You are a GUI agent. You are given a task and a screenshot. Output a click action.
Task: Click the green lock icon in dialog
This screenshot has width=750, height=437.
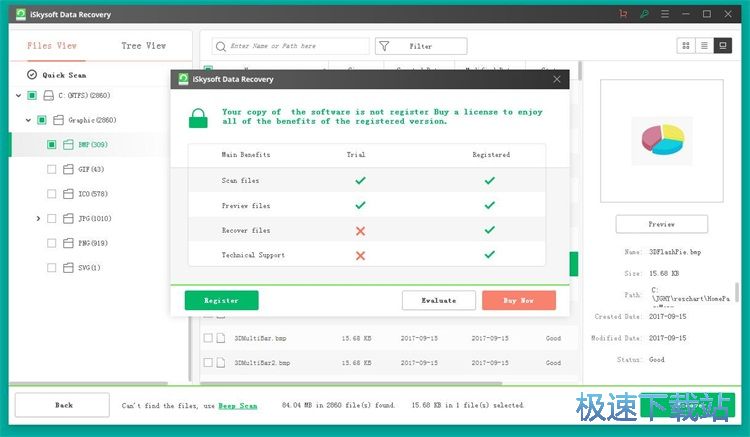198,118
